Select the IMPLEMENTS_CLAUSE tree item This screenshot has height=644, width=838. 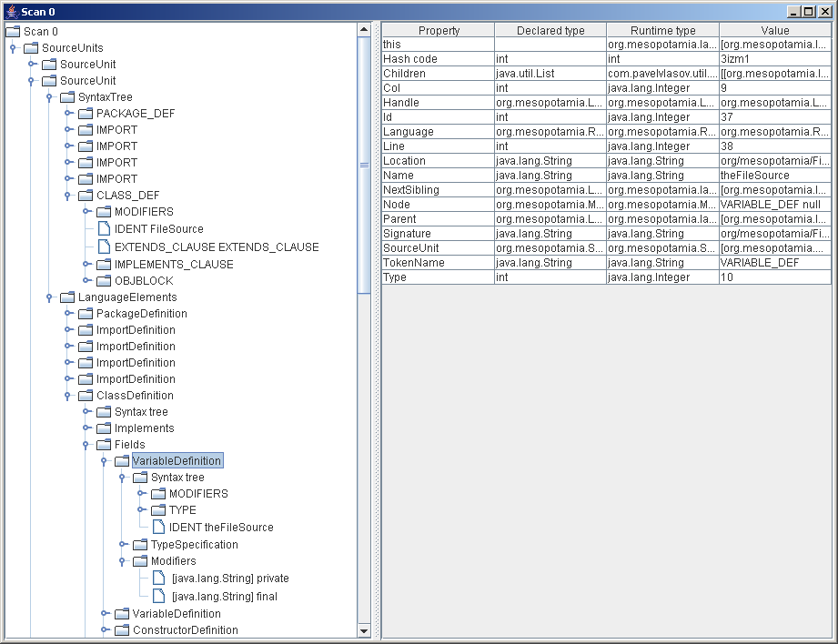(173, 265)
